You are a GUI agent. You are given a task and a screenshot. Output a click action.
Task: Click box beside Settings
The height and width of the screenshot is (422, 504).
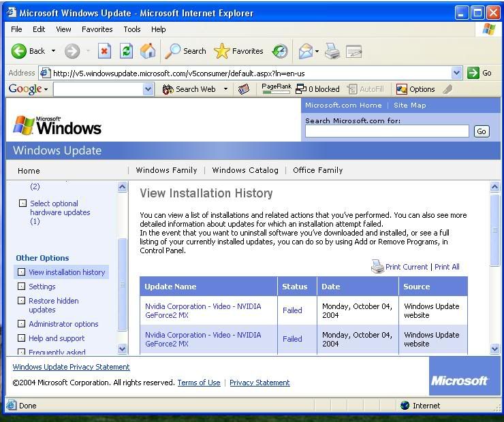(x=21, y=286)
